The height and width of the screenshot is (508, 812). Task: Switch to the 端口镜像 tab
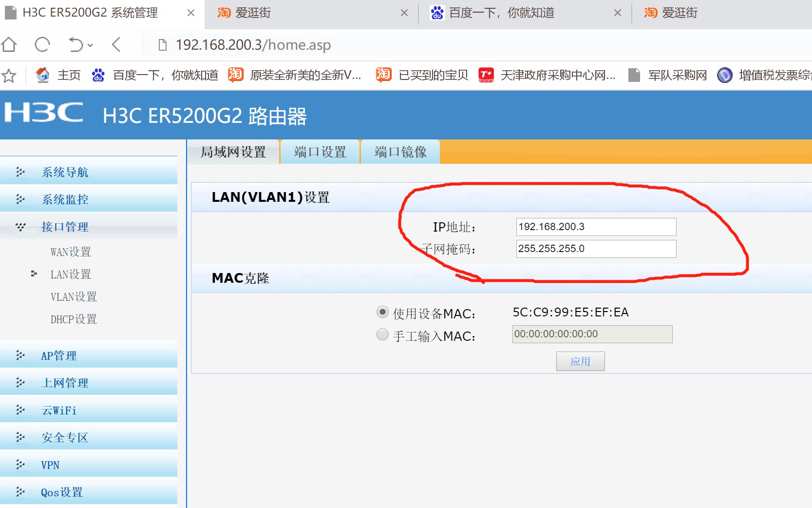coord(400,152)
